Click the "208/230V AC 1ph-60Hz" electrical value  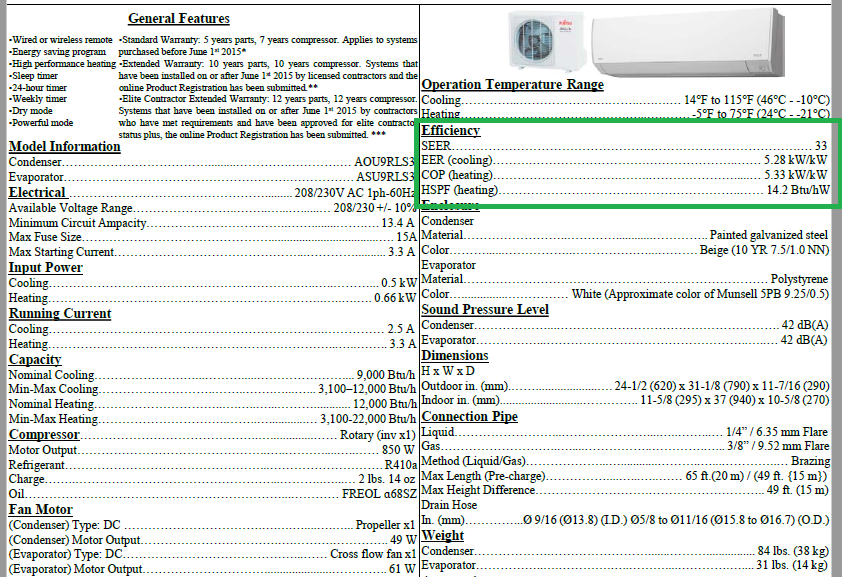click(354, 193)
